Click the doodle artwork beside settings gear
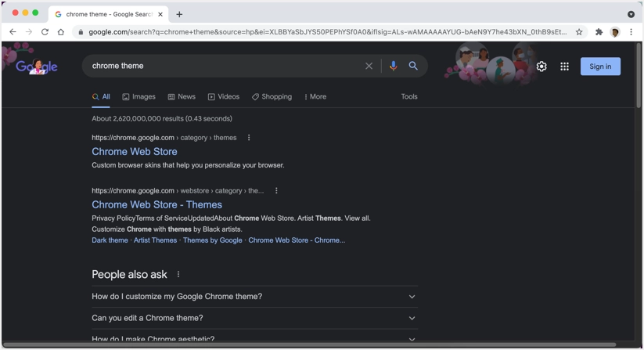 click(489, 63)
